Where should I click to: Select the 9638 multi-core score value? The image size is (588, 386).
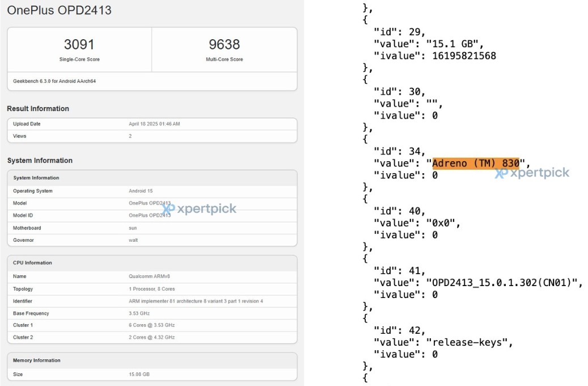(224, 44)
